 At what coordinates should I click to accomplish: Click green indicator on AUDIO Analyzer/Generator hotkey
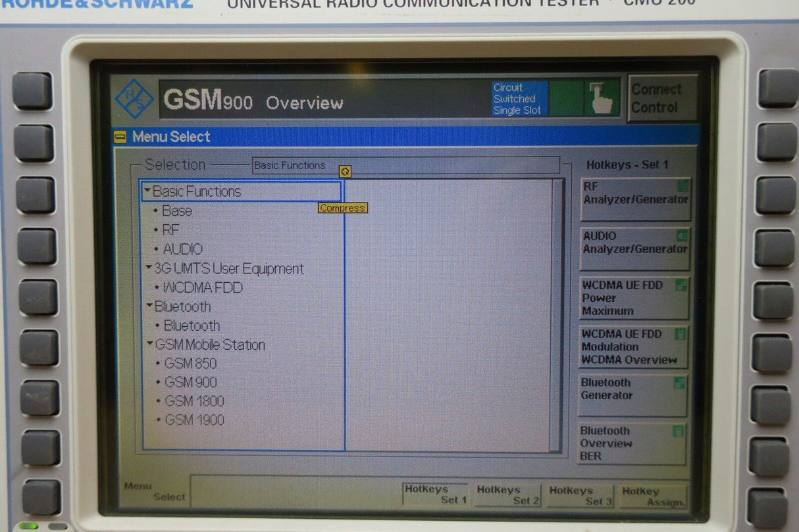tap(682, 235)
